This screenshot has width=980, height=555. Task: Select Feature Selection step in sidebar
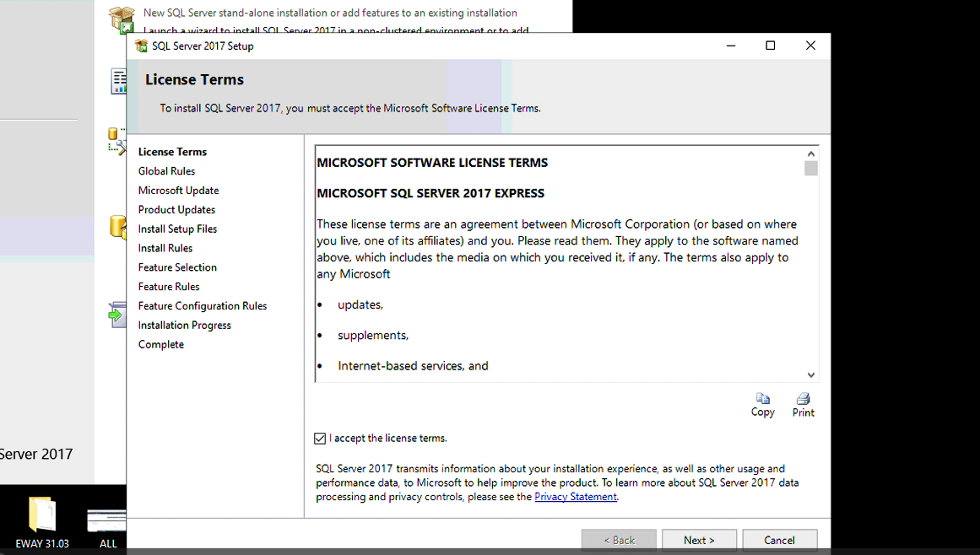click(x=177, y=267)
